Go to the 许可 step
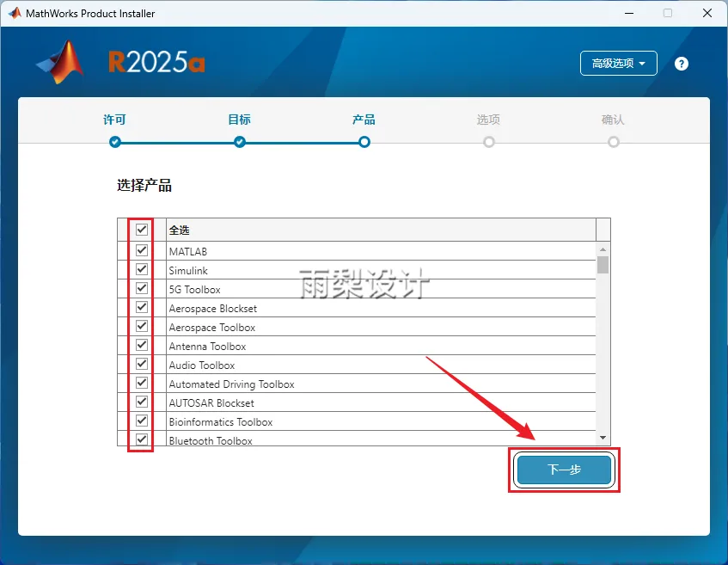 pos(114,120)
